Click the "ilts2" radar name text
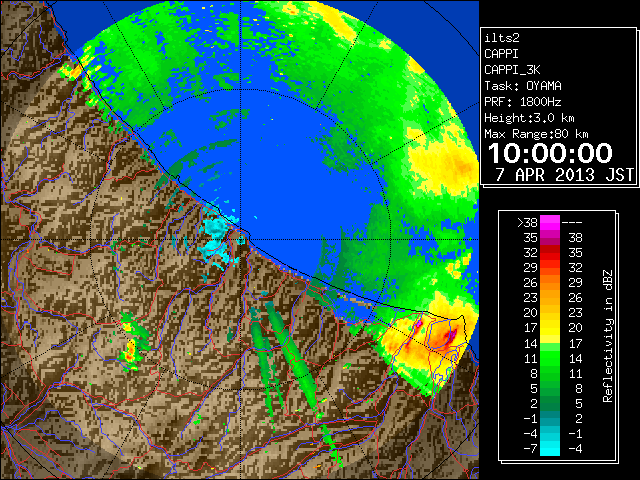 [x=502, y=38]
